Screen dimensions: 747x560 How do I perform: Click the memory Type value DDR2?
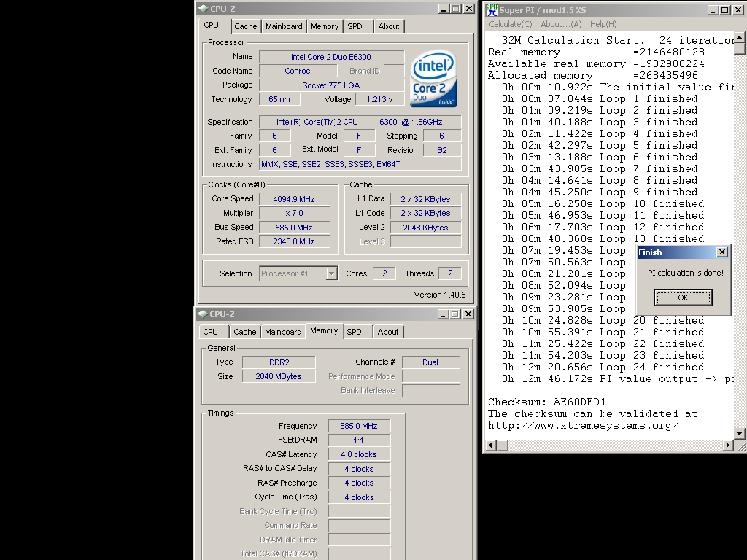pyautogui.click(x=279, y=362)
